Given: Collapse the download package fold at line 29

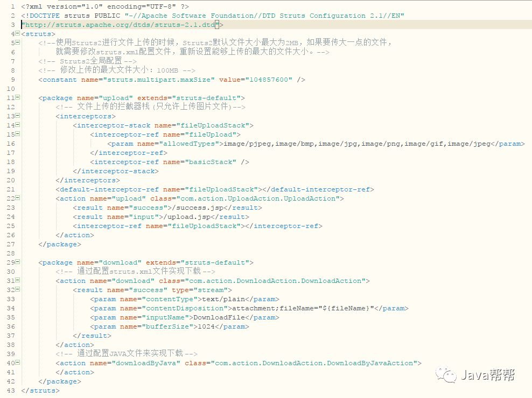Looking at the screenshot, I should tap(17, 262).
